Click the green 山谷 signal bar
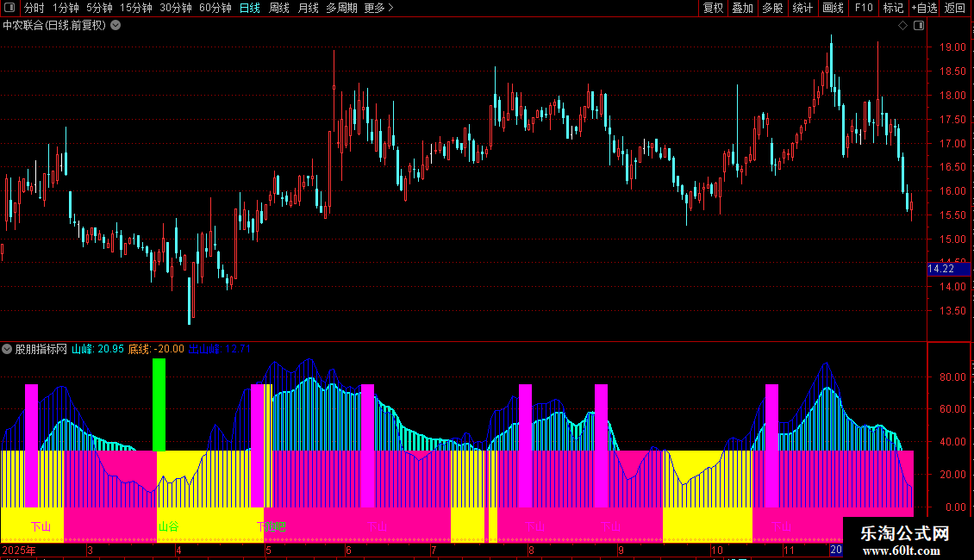The width and height of the screenshot is (974, 560). coord(159,405)
